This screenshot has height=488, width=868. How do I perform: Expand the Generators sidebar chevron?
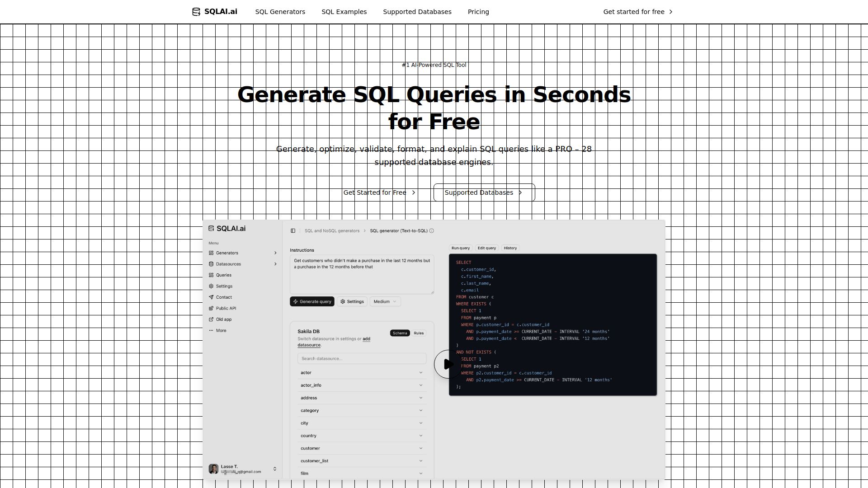[x=275, y=253]
